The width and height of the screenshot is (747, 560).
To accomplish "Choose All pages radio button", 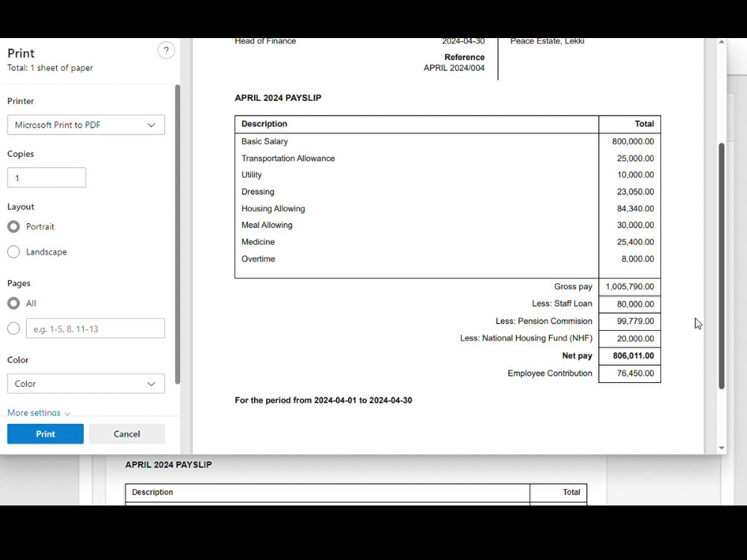I will [13, 303].
